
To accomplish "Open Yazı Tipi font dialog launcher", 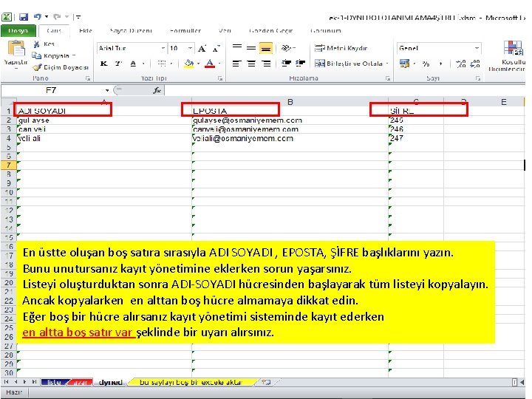I will [220, 78].
